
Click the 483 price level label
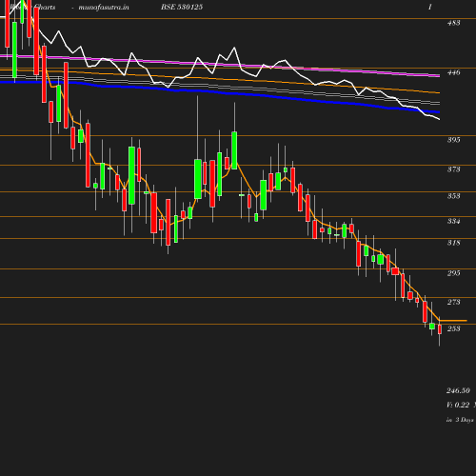point(453,23)
